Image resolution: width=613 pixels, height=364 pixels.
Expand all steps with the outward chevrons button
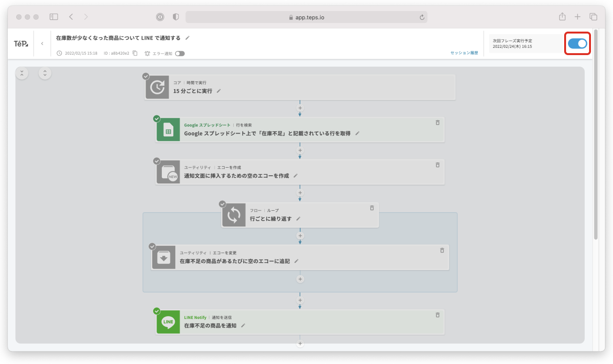45,73
